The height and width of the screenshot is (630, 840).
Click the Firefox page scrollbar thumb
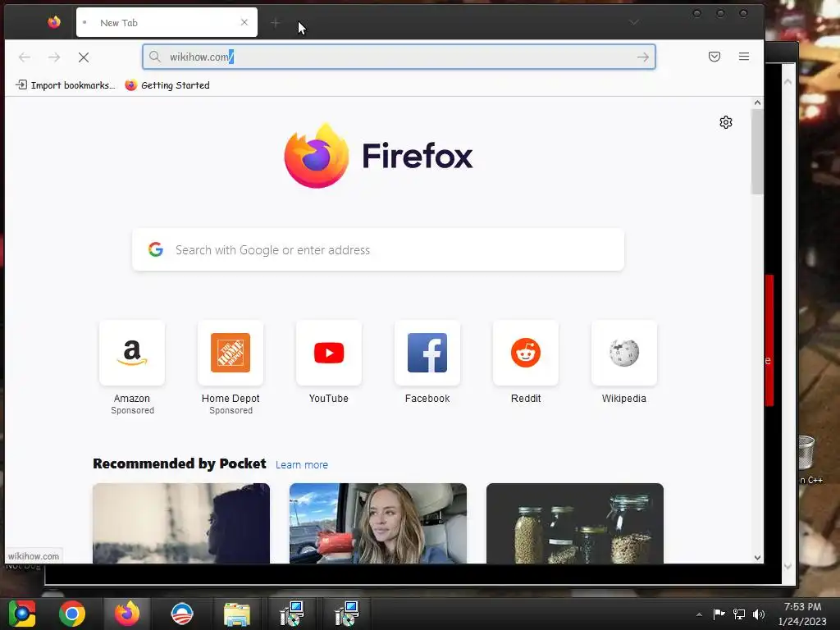[757, 152]
